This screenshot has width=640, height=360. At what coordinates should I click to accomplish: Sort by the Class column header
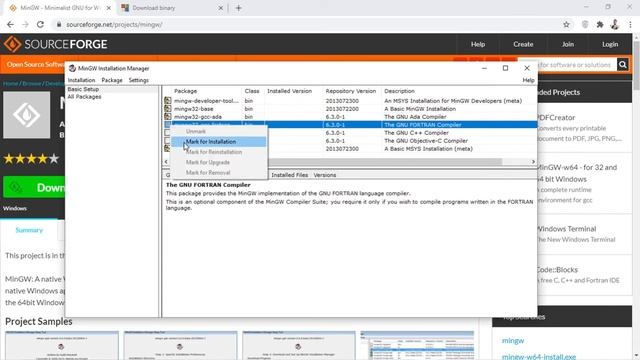click(x=252, y=91)
